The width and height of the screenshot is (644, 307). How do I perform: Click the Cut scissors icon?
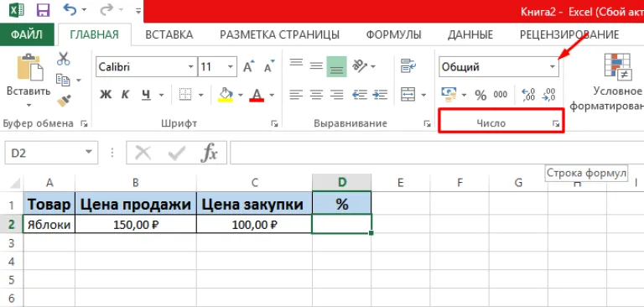(x=63, y=59)
